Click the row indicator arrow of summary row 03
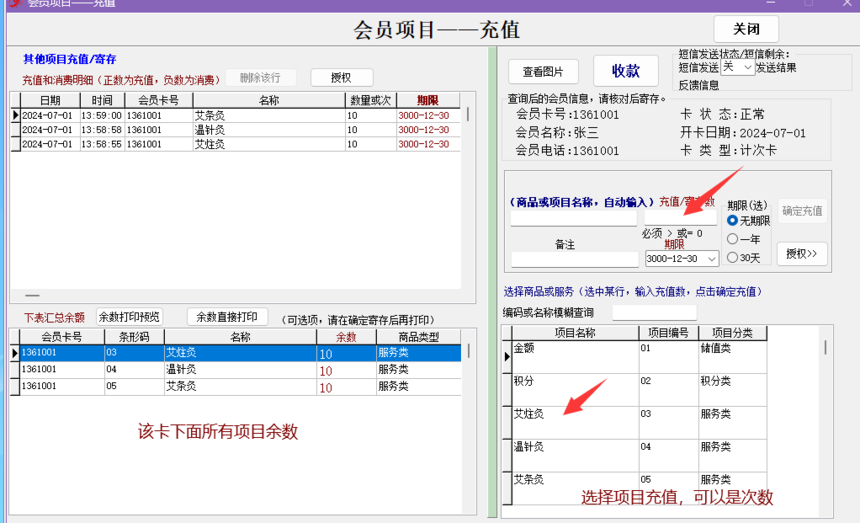The height and width of the screenshot is (523, 860). (x=15, y=353)
